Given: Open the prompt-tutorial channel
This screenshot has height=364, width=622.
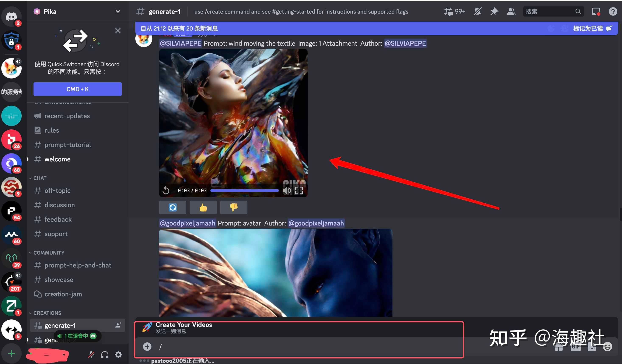Looking at the screenshot, I should coord(67,145).
